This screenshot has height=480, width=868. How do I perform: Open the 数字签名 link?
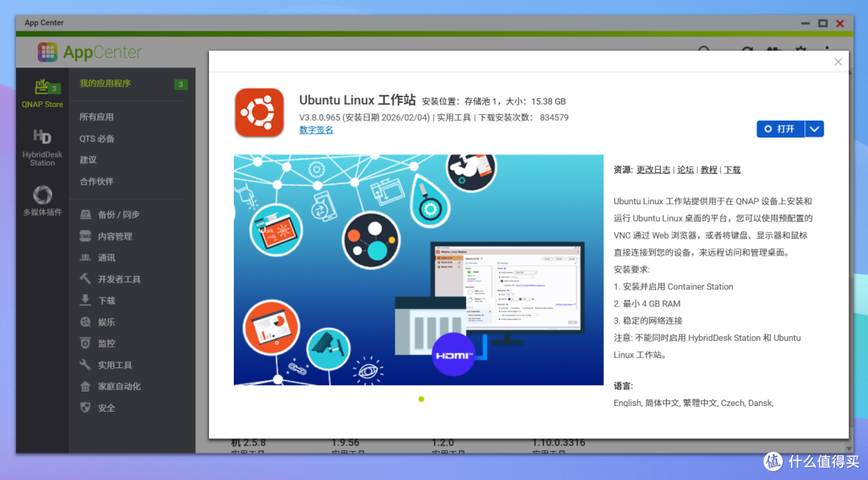(316, 129)
